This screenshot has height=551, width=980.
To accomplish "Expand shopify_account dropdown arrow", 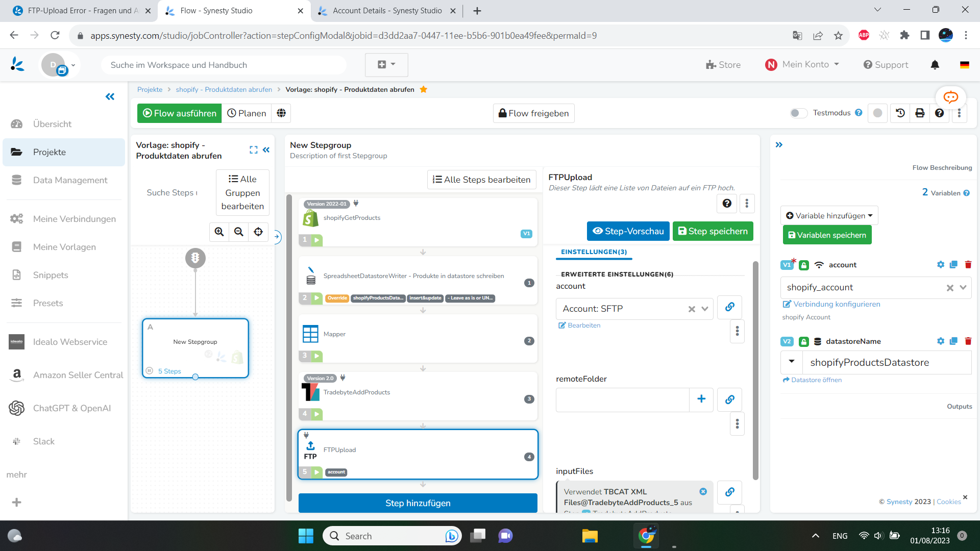I will tap(963, 287).
